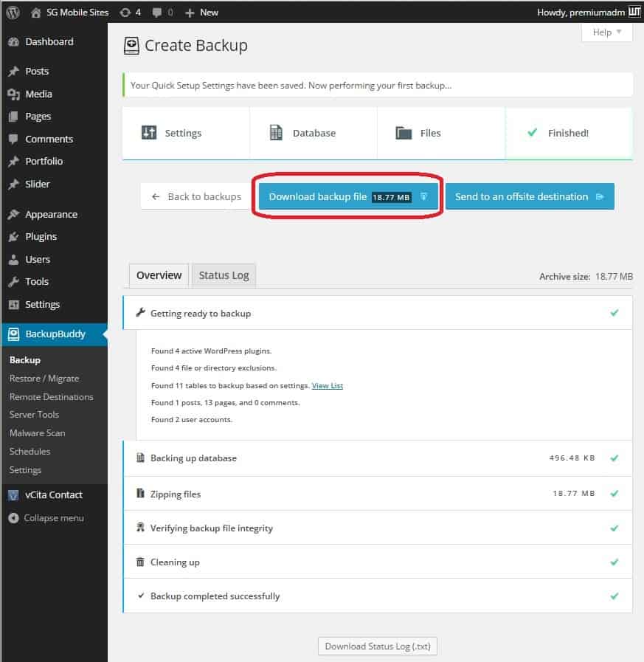Open Restore / Migrate submenu item

point(44,379)
